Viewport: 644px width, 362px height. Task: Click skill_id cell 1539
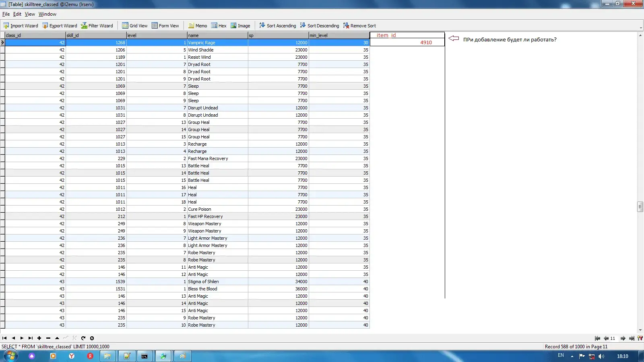[x=96, y=282]
